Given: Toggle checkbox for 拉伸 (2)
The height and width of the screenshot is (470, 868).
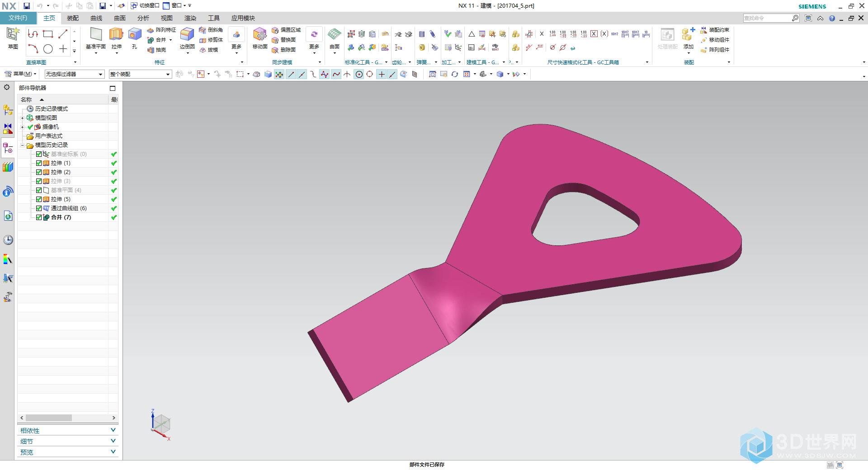Looking at the screenshot, I should point(39,172).
